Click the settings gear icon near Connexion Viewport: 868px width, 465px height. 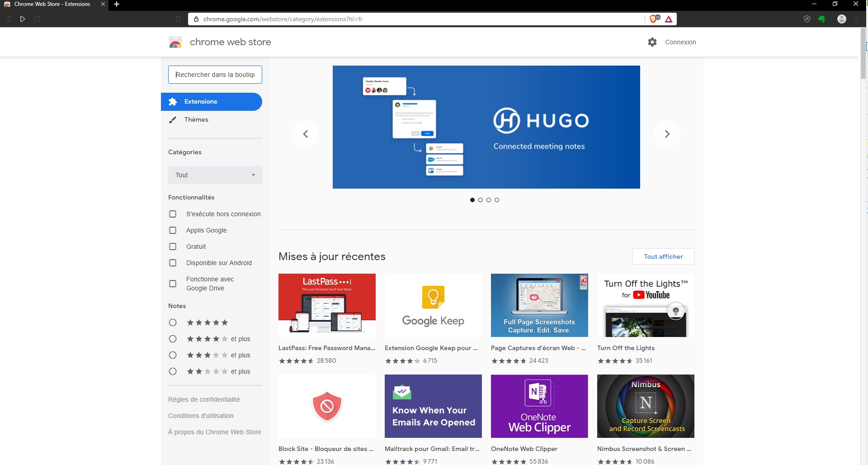[x=652, y=42]
